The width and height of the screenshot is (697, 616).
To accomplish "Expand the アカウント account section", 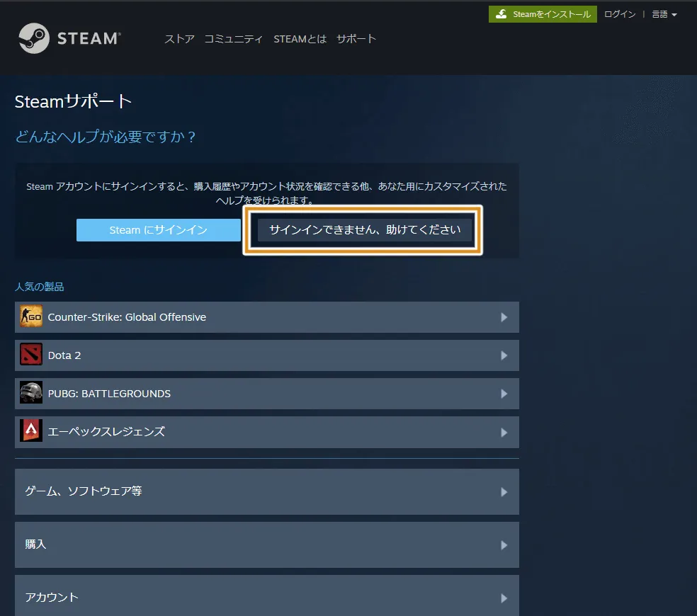I will (x=267, y=597).
